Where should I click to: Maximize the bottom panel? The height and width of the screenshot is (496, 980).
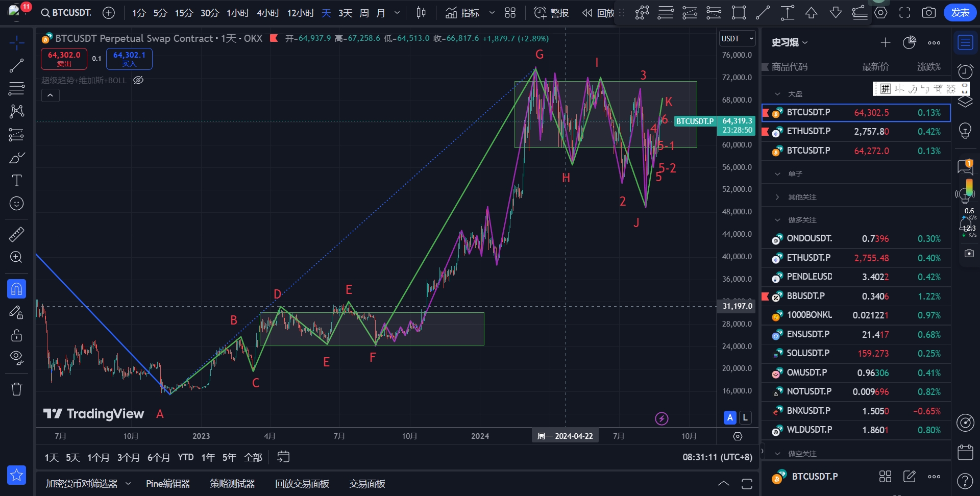pyautogui.click(x=747, y=483)
